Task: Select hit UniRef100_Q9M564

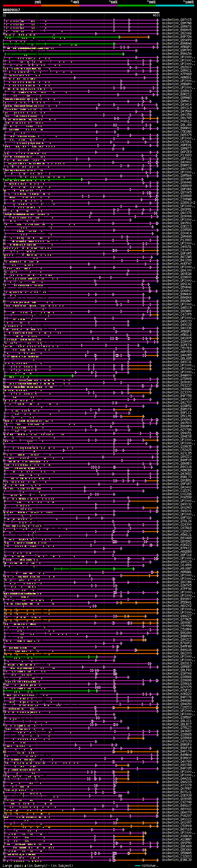Action: [x=177, y=176]
